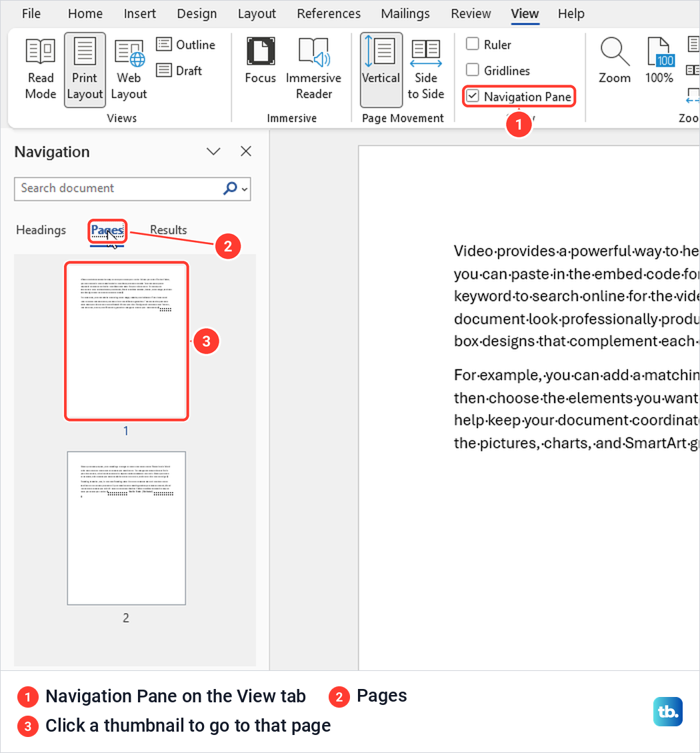The height and width of the screenshot is (753, 700).
Task: Select the View ribbon tab
Action: pos(525,13)
